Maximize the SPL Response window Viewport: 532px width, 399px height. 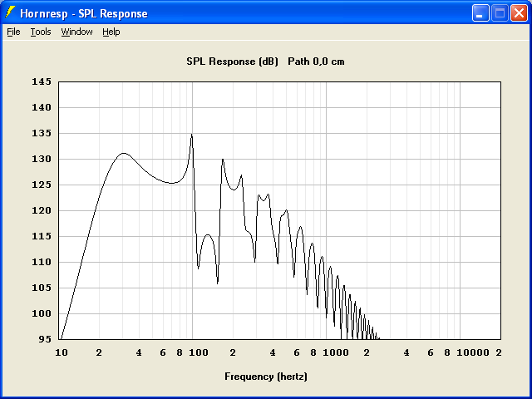pyautogui.click(x=500, y=13)
